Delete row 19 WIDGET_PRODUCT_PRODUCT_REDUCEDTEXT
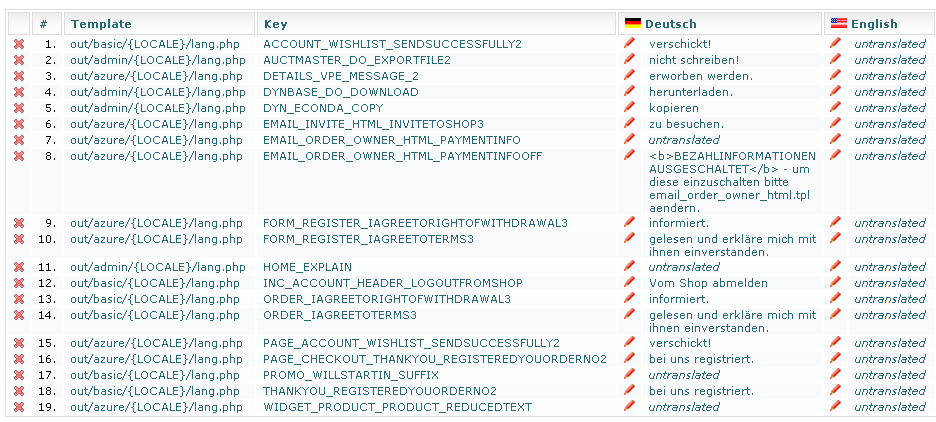The height and width of the screenshot is (422, 936). coord(18,407)
